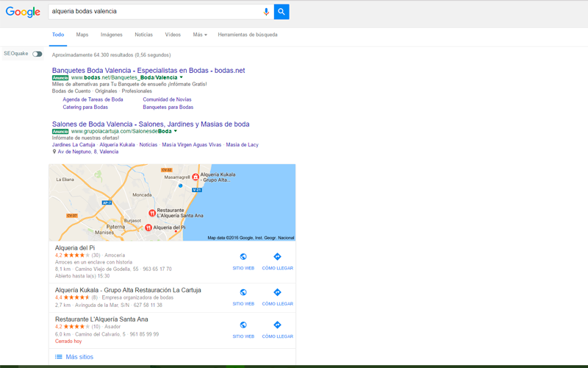588x368 pixels.
Task: Open dropdown arrow next to bodas.net ad URL
Action: coord(181,77)
